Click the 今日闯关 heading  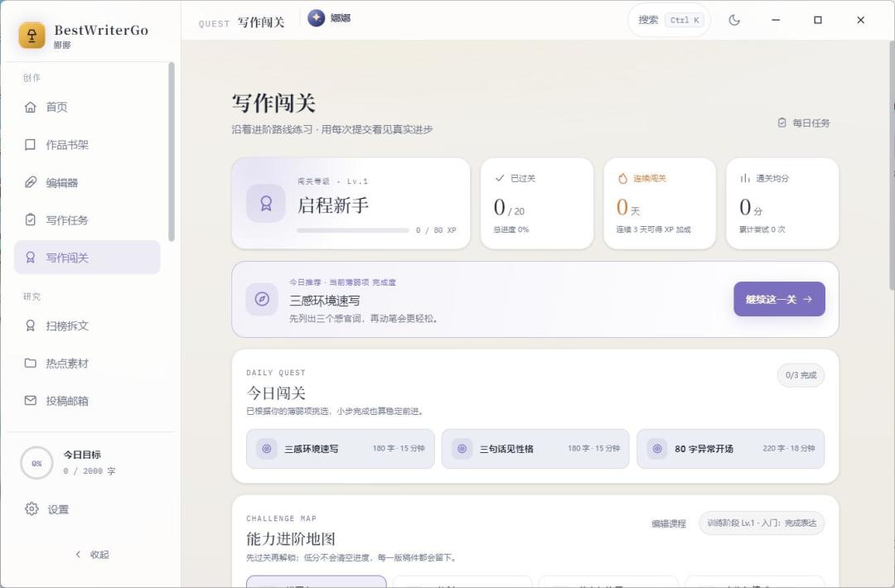point(276,393)
